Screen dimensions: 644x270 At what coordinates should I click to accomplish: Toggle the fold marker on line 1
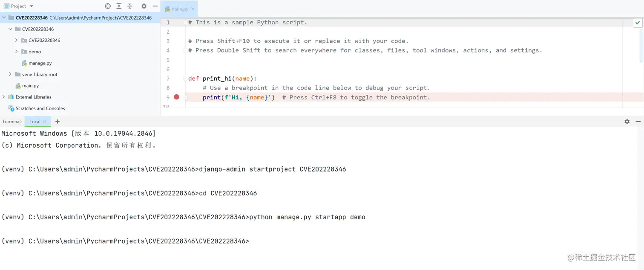[x=185, y=22]
